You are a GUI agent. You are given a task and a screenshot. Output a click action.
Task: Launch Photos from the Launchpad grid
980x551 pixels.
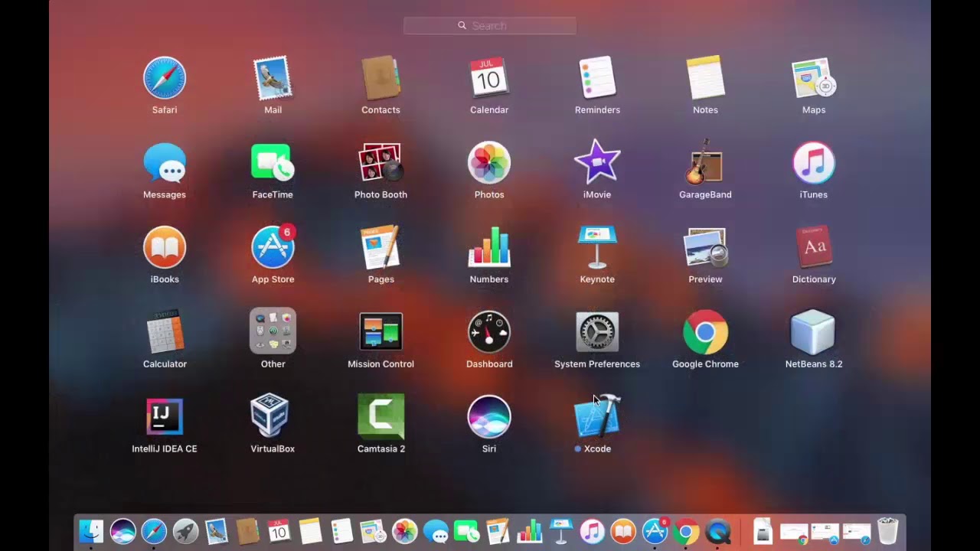pyautogui.click(x=489, y=163)
